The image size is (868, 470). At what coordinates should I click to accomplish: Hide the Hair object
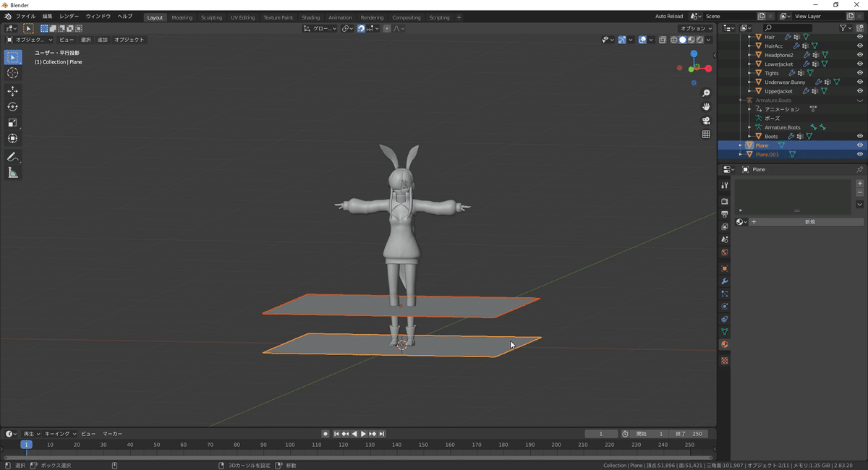[x=860, y=37]
